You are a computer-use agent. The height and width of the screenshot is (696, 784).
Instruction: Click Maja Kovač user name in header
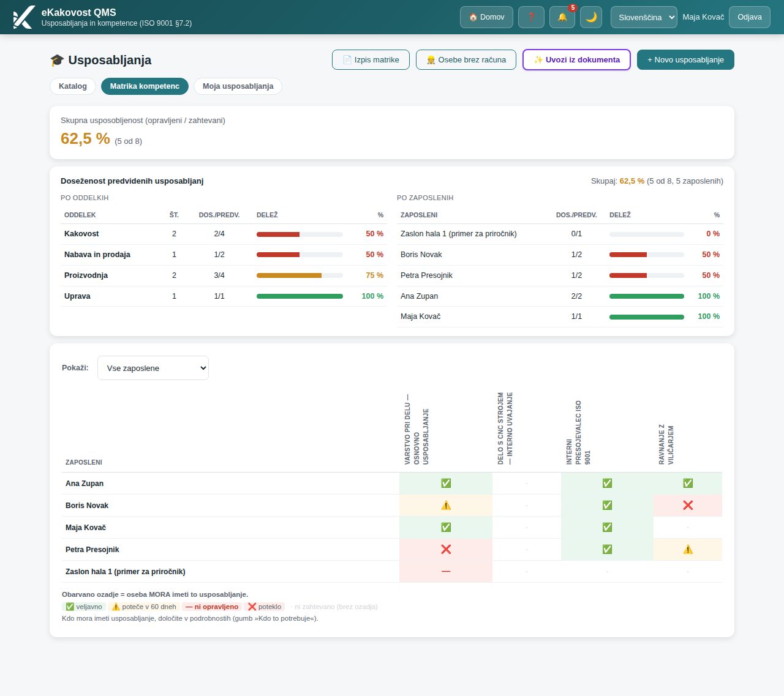(703, 17)
